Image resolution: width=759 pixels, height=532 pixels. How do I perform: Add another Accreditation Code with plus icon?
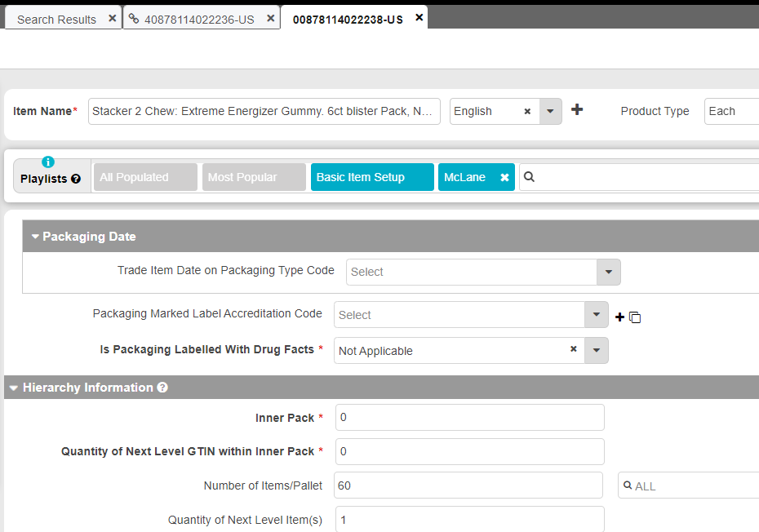coord(619,317)
